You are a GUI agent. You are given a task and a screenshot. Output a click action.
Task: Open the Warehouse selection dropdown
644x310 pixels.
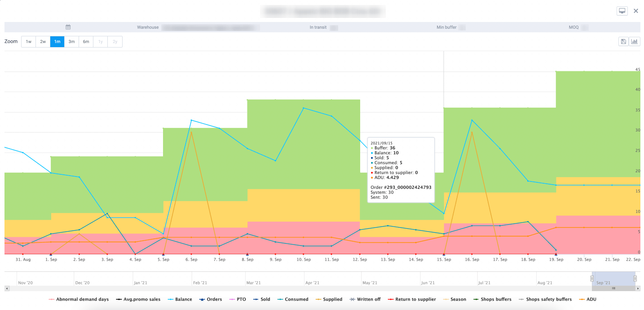point(211,27)
